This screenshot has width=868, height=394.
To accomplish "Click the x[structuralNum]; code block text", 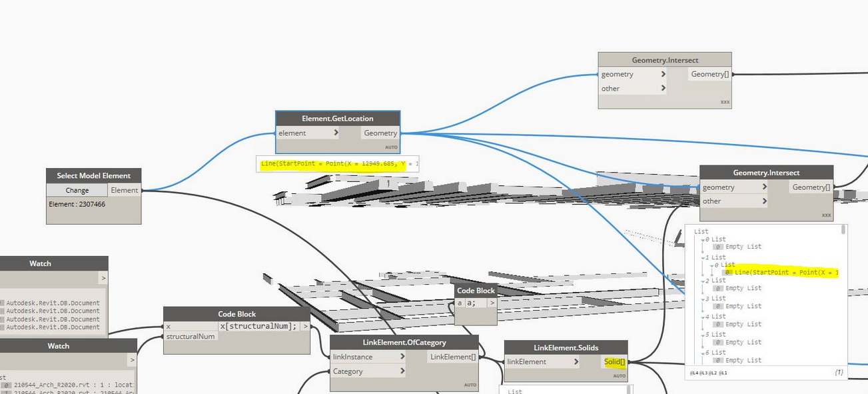I will pyautogui.click(x=258, y=326).
